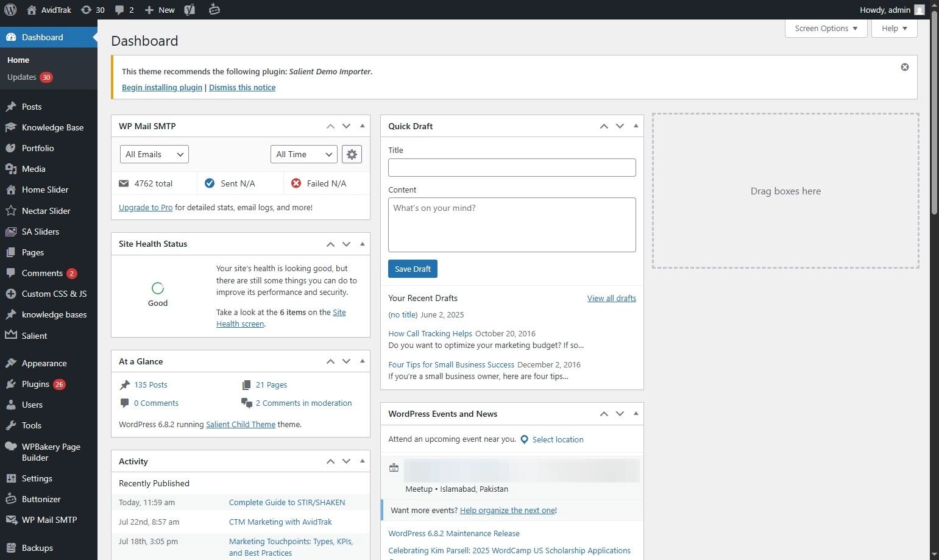
Task: Click the Upgrade to Pro link
Action: [x=146, y=207]
